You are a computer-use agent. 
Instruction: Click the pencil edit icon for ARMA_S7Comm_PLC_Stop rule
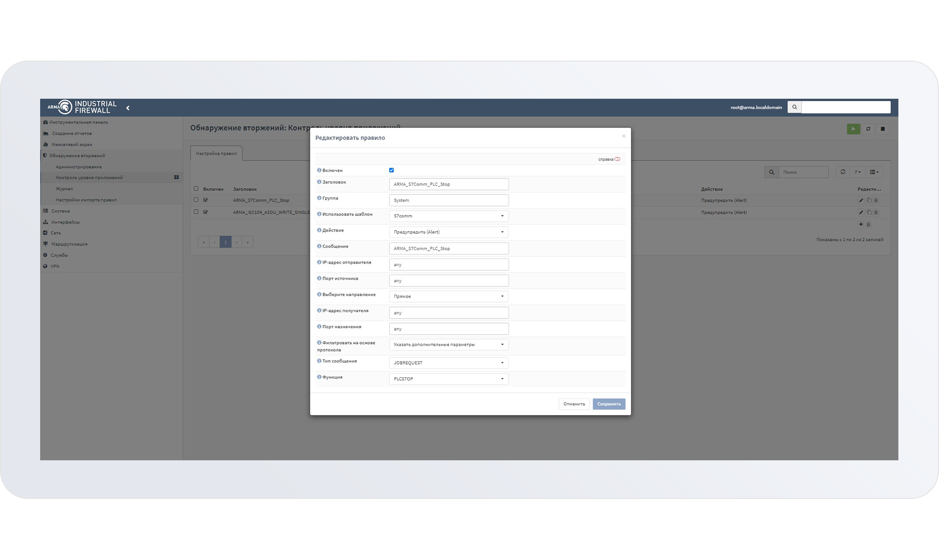tap(861, 200)
